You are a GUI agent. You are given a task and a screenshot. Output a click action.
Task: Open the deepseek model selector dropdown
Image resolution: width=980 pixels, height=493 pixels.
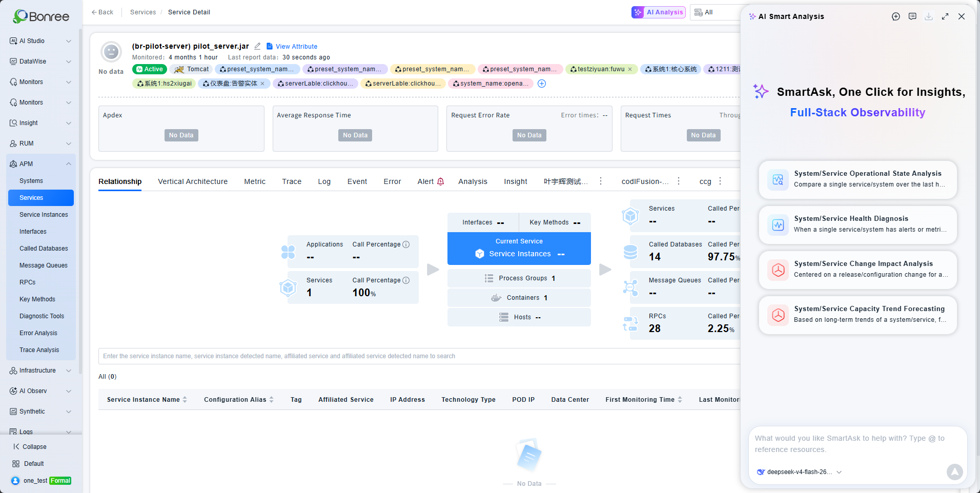coord(800,472)
